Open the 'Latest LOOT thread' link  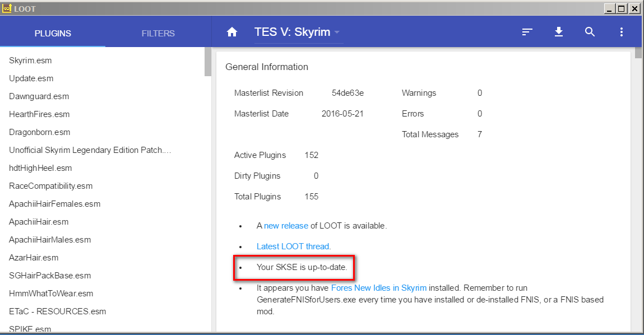point(292,246)
